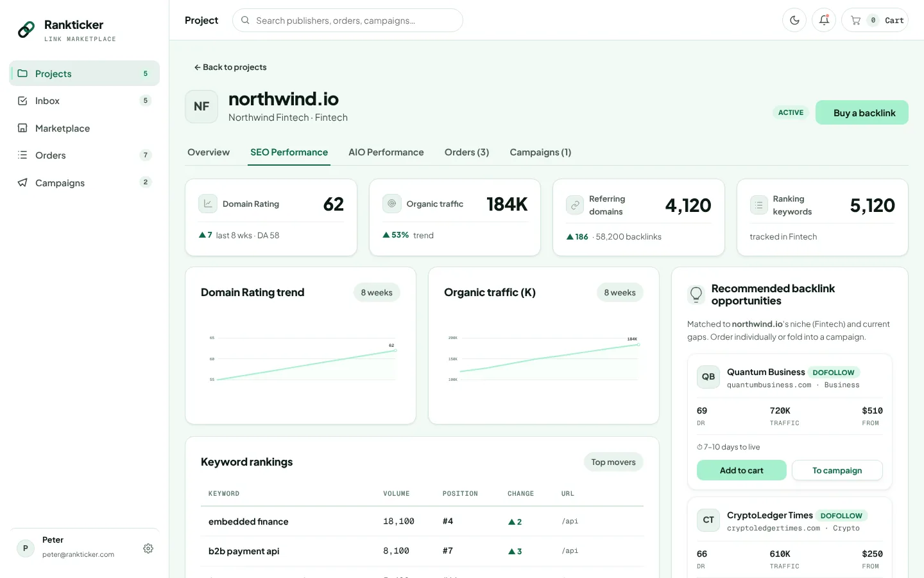Click the Orders list icon

[x=22, y=155]
